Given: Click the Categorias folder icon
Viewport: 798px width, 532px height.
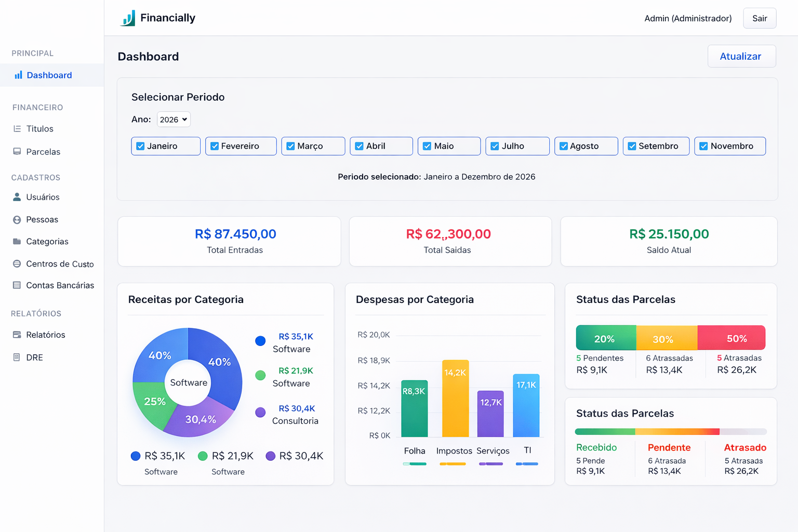Looking at the screenshot, I should pos(17,242).
